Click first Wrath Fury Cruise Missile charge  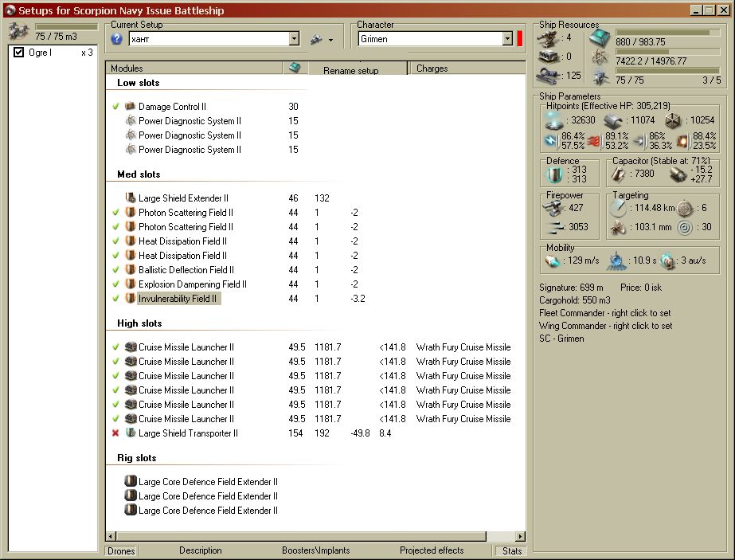click(x=463, y=347)
